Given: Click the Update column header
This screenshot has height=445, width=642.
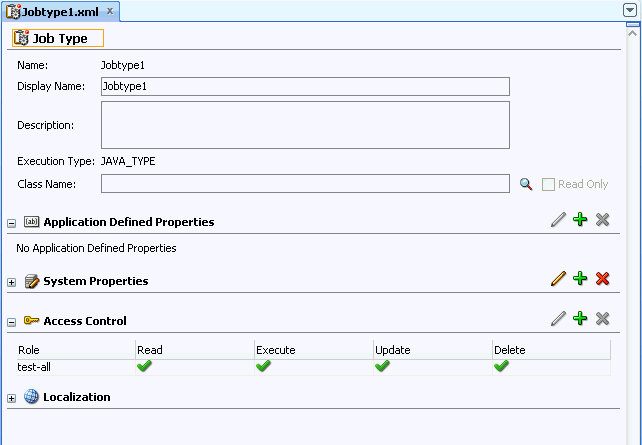Looking at the screenshot, I should (x=433, y=350).
